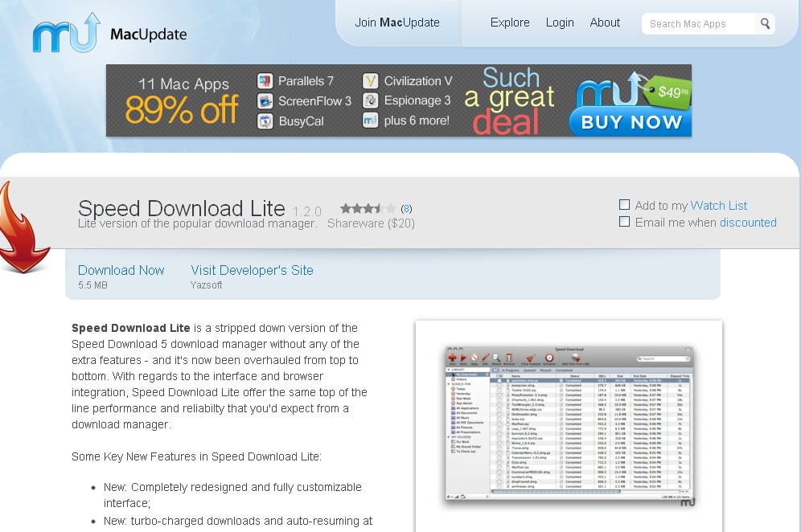Click the star rating for Speed Download Lite
This screenshot has height=532, width=801.
pos(368,208)
